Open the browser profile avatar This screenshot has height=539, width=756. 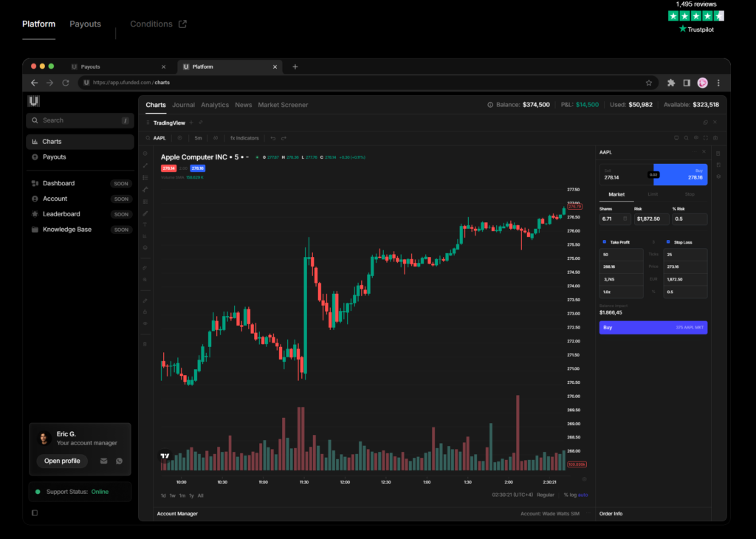(x=703, y=83)
